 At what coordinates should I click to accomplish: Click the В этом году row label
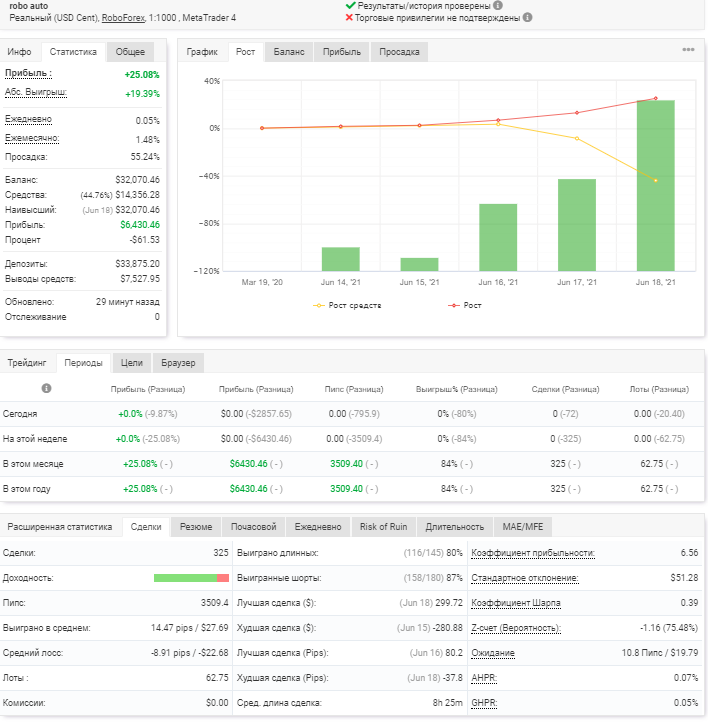(x=27, y=489)
